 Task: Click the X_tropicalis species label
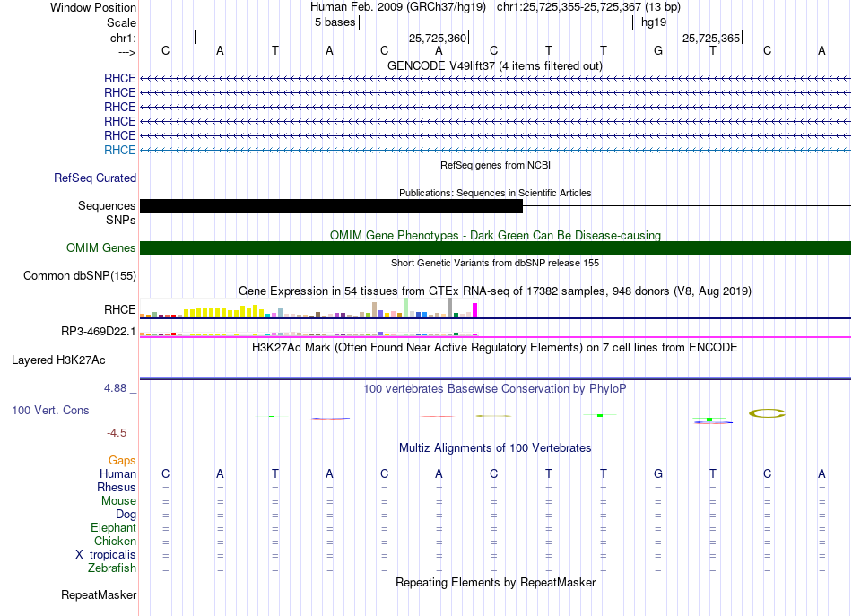click(x=106, y=554)
